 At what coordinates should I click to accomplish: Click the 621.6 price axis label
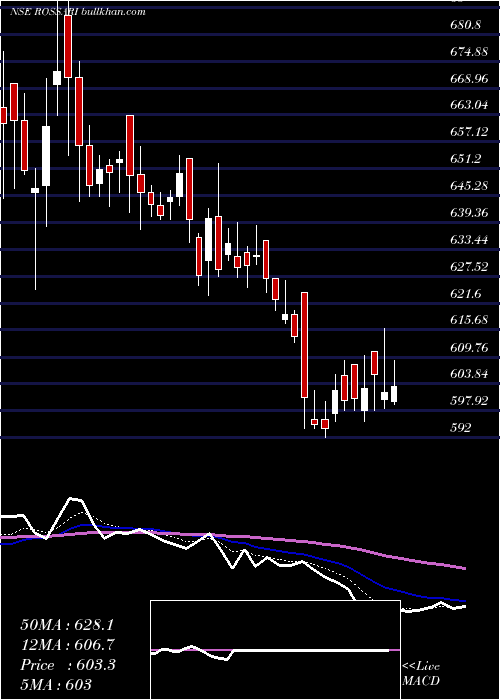point(466,293)
